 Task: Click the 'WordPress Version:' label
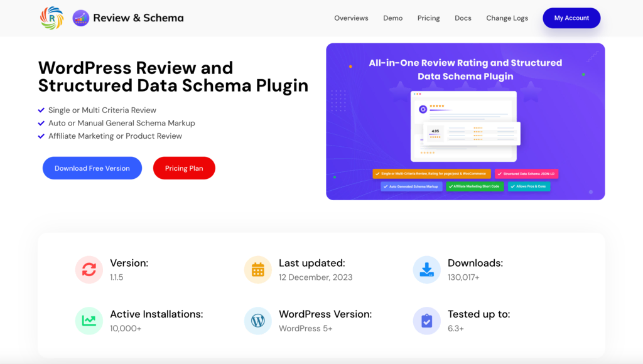pyautogui.click(x=325, y=314)
